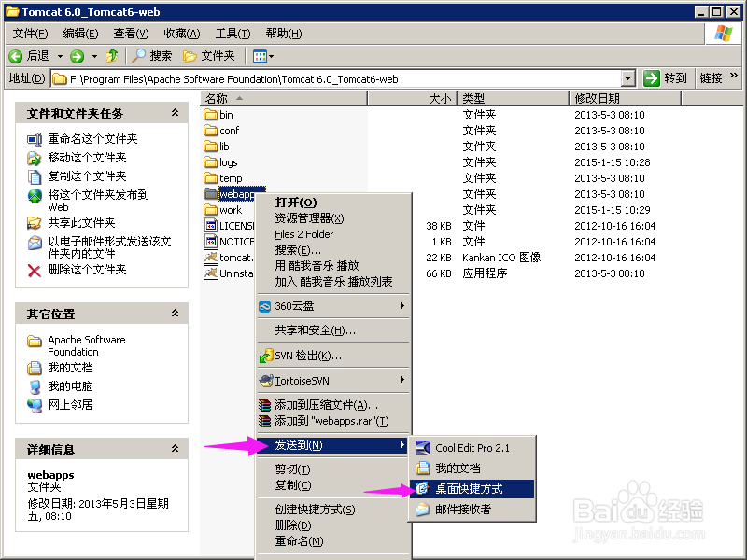Select the temp folder icon

[211, 177]
